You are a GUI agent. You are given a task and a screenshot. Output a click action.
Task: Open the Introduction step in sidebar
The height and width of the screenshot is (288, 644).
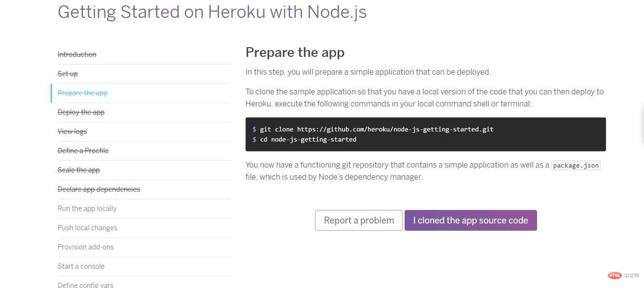(77, 54)
